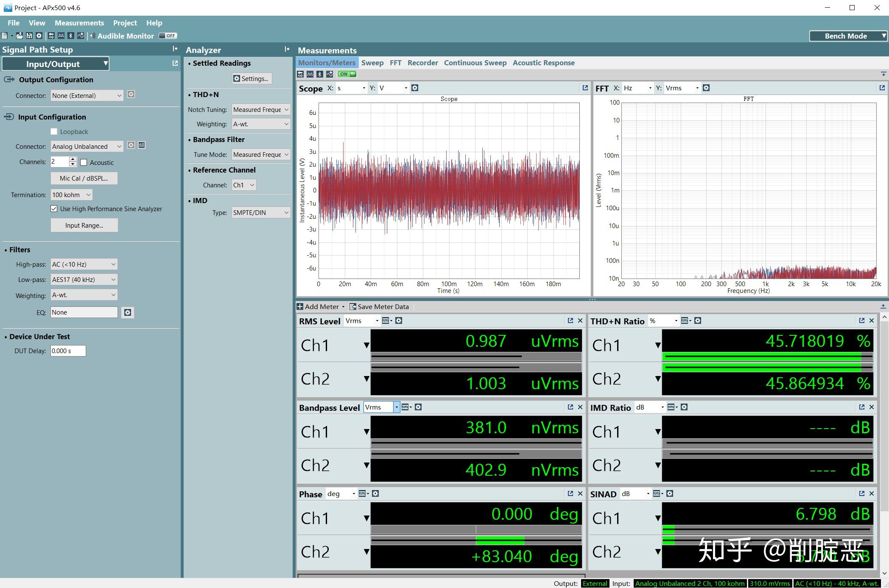Enable the Acoustic checkbox
This screenshot has height=588, width=889.
84,162
